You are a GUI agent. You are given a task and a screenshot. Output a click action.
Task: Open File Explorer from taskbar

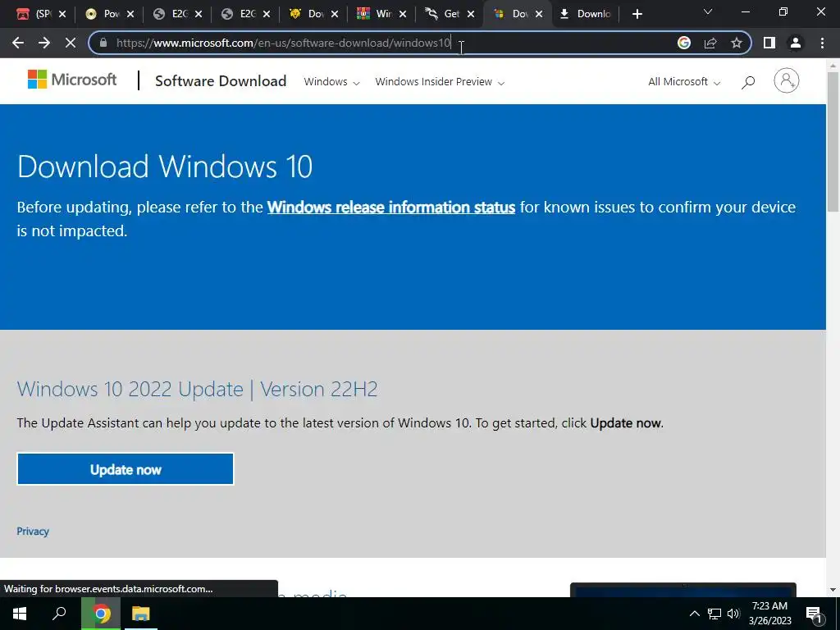[141, 614]
